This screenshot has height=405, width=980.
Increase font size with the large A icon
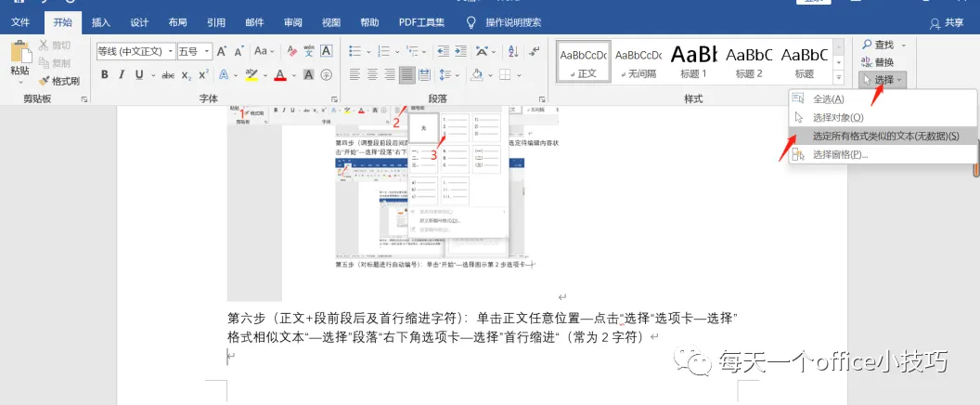click(222, 51)
